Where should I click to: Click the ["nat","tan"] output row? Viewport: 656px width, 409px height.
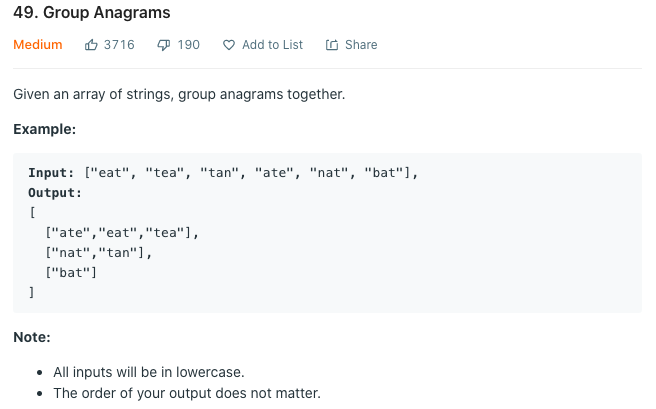tap(98, 253)
